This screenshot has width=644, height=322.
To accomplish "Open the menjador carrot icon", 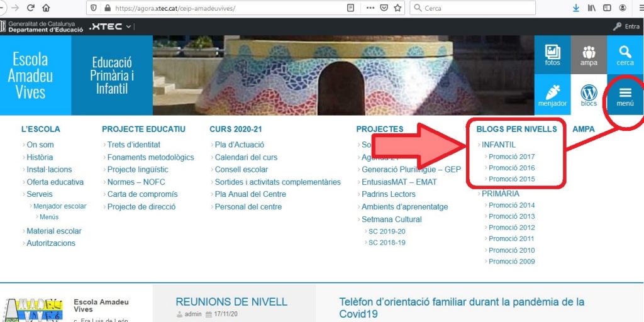I will (552, 95).
